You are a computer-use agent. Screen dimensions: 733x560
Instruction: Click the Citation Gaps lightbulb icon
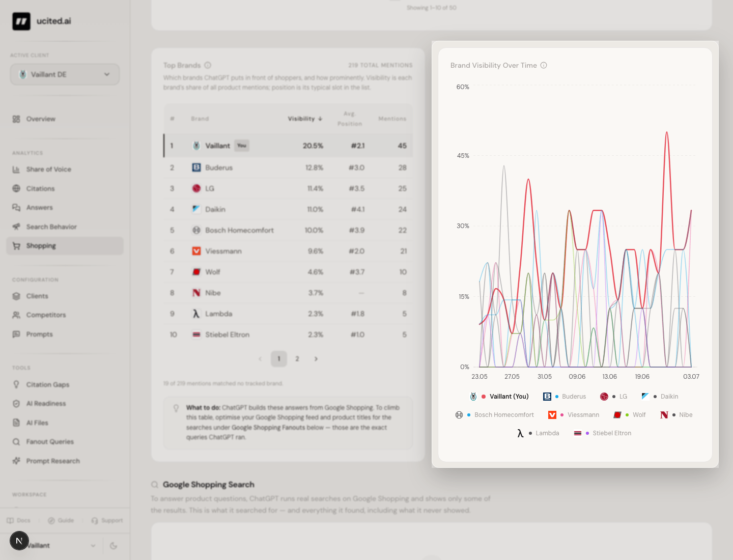click(x=16, y=385)
